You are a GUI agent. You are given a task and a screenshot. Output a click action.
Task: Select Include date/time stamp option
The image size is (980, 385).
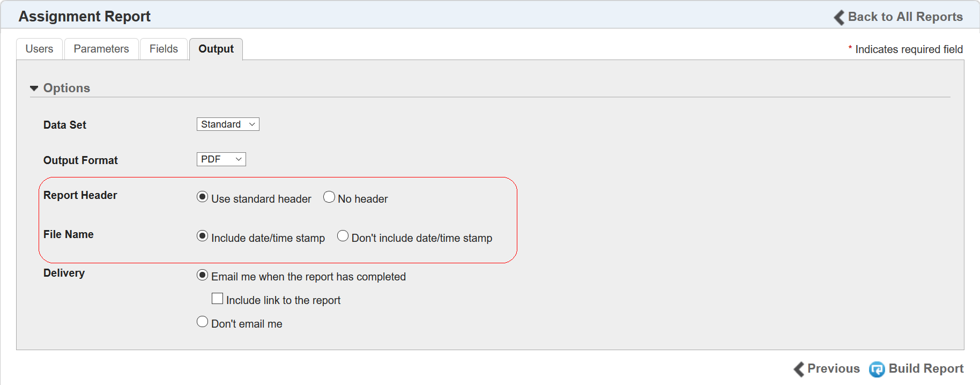(202, 236)
